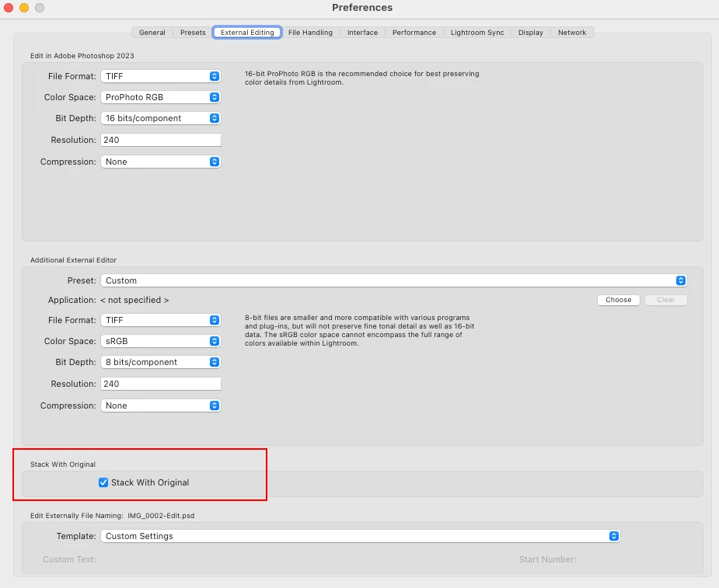Go to the File Handling tab
Screen dimensions: 719x588
(x=310, y=33)
